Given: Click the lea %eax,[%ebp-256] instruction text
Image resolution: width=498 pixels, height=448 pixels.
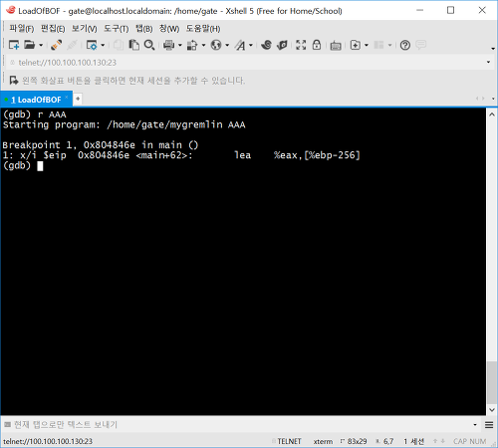Looking at the screenshot, I should point(297,155).
